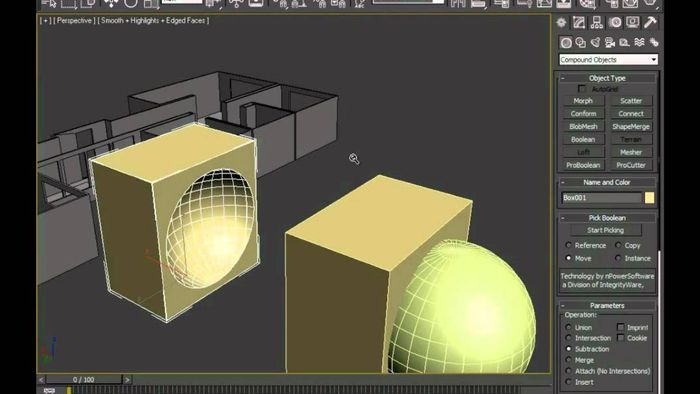The image size is (700, 394).
Task: Collapse the Parameters rollout
Action: [607, 305]
